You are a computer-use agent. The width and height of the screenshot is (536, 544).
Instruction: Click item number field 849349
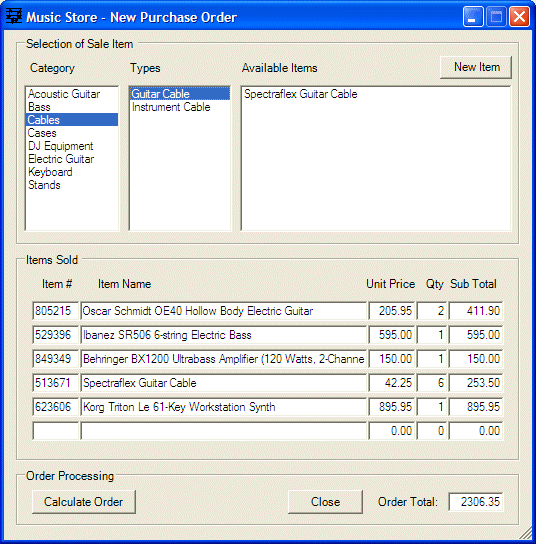click(56, 359)
